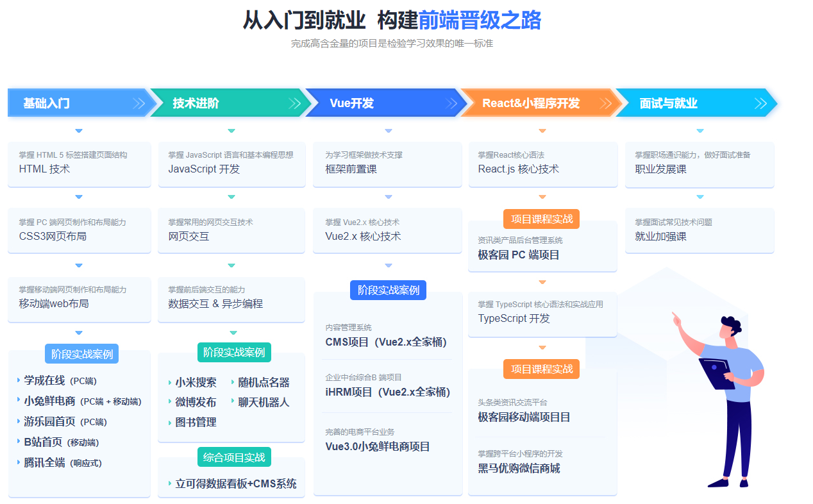
Task: Click the orange 项目课程实战 badge above 极客园 PC
Action: tap(541, 219)
